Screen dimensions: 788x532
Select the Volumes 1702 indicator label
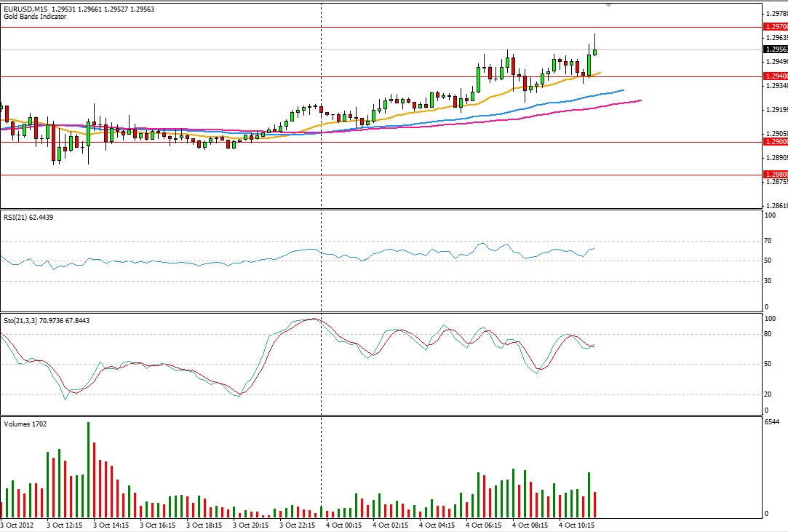(x=25, y=424)
